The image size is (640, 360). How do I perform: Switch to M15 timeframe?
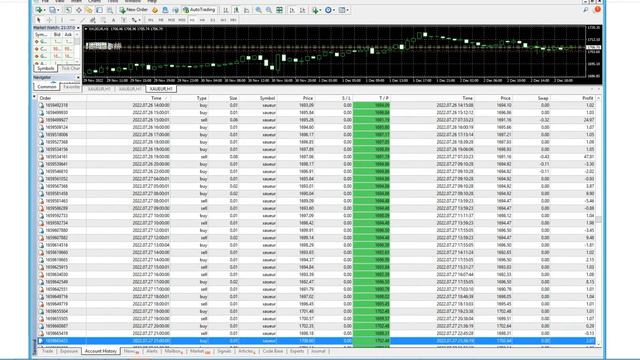point(171,20)
